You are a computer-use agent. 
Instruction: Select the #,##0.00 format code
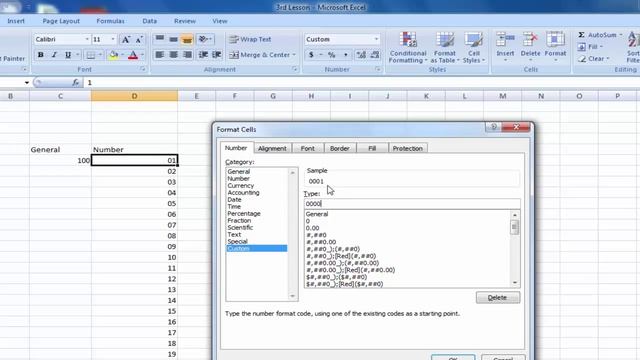pyautogui.click(x=321, y=242)
